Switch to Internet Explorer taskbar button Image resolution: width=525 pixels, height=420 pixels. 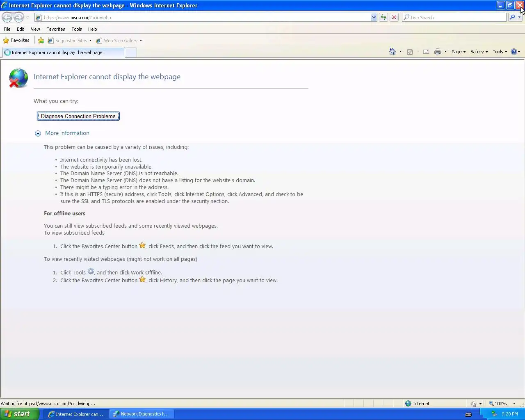coord(76,414)
